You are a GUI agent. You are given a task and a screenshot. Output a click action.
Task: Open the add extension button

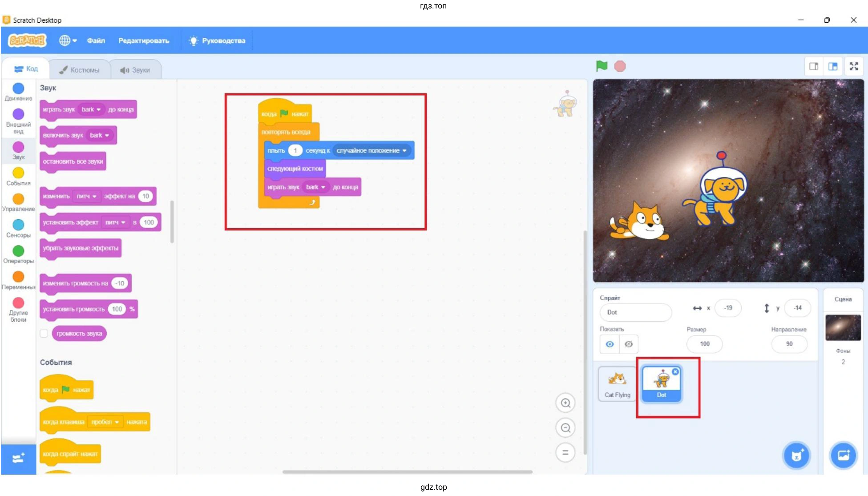point(18,458)
